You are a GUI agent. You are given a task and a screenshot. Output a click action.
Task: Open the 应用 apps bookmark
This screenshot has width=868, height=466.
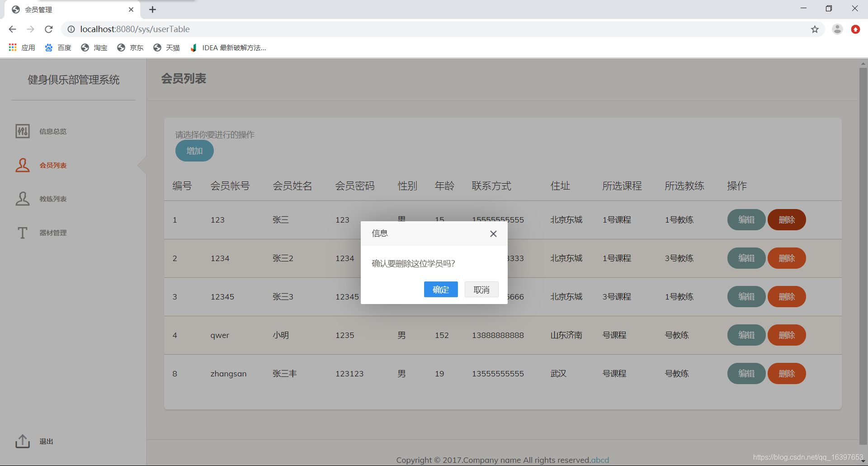(x=22, y=48)
